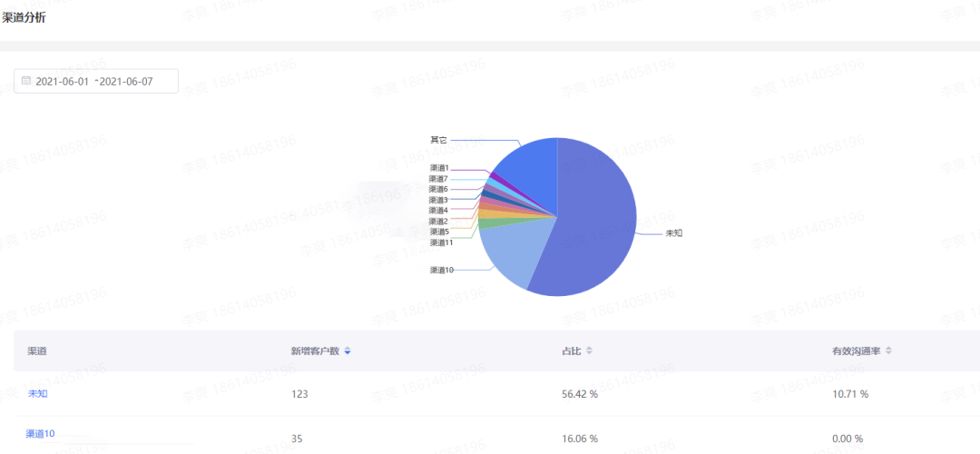The height and width of the screenshot is (454, 980).
Task: Sort by 占比 using its sort arrows
Action: coord(589,351)
